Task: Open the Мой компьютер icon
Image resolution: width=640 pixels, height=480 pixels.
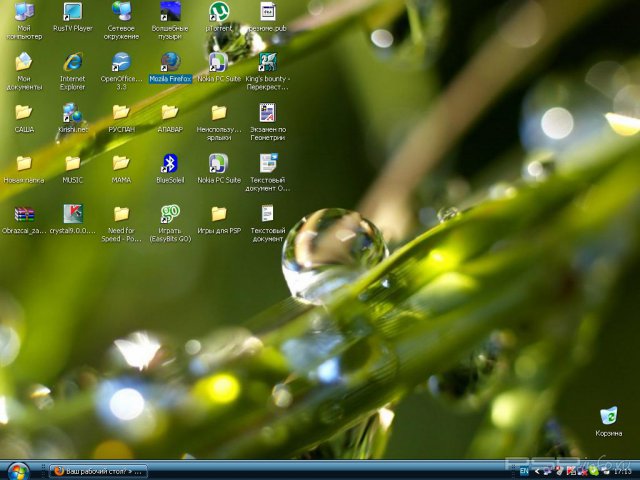Action: pos(24,12)
